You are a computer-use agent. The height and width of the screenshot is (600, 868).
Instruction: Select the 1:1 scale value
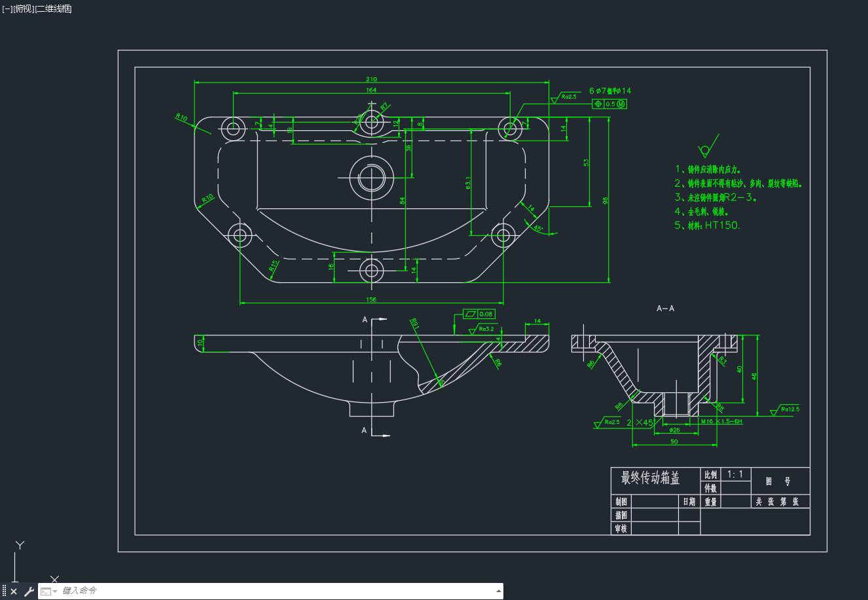[735, 474]
